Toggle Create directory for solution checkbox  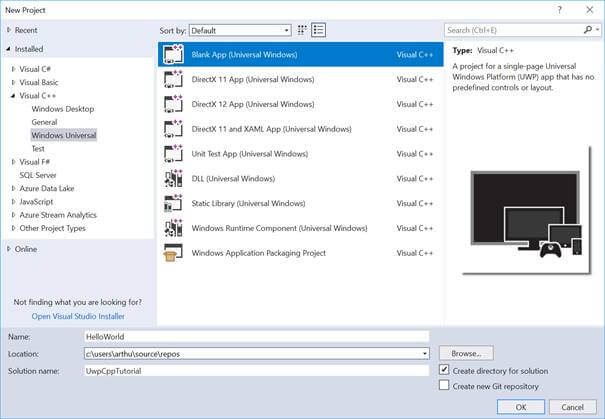[444, 370]
